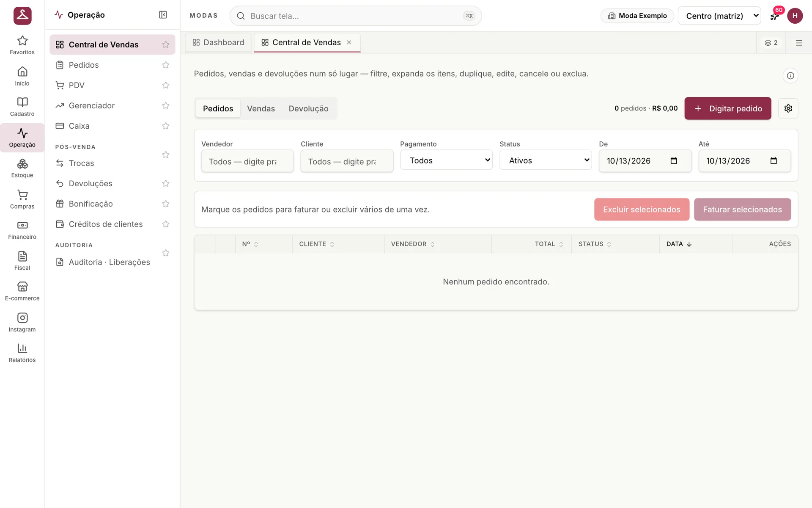Favorite Auditoria · Liberações with its star
Viewport: 812px width, 508px height.
click(x=166, y=253)
